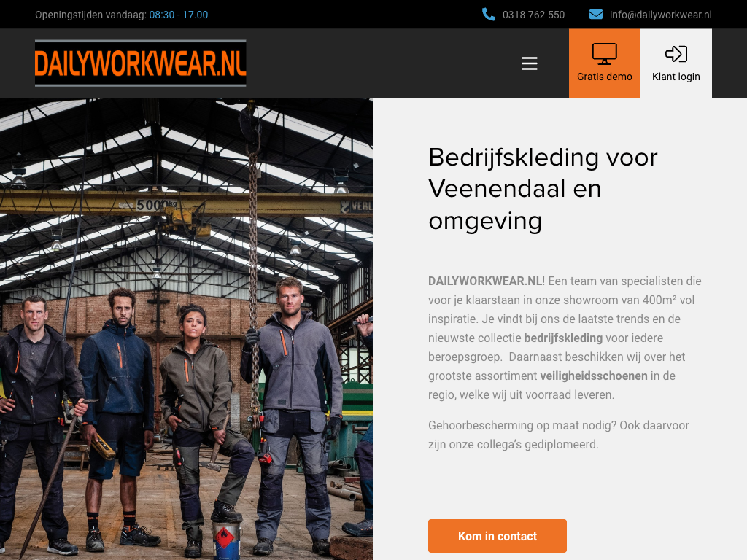Click the Gehoorbescherming op maat paragraph

pos(558,435)
